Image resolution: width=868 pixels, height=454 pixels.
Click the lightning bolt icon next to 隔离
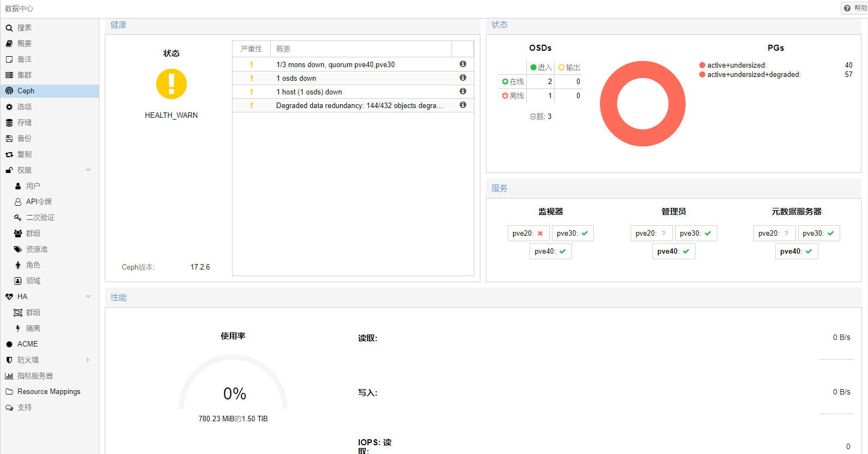(18, 328)
